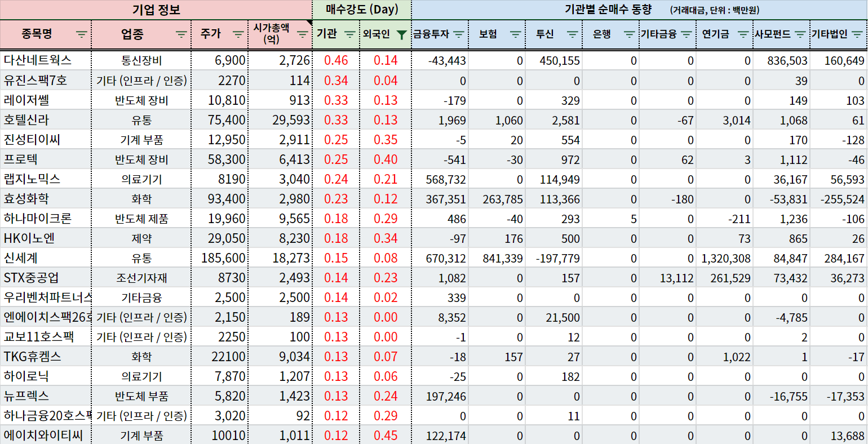Open the 종목명 column filter dropdown
Viewport: 868px width, 444px height.
point(82,34)
